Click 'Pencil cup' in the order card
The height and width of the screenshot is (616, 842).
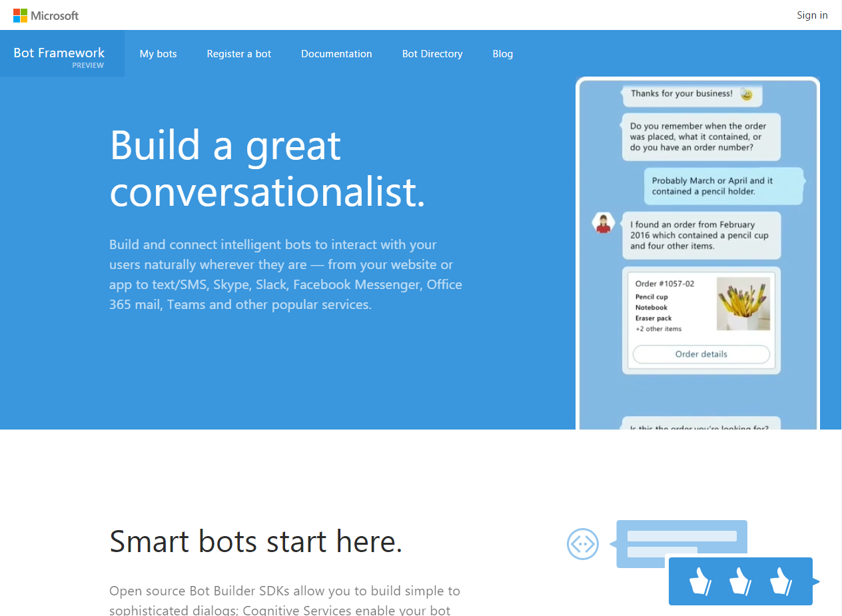(x=651, y=297)
